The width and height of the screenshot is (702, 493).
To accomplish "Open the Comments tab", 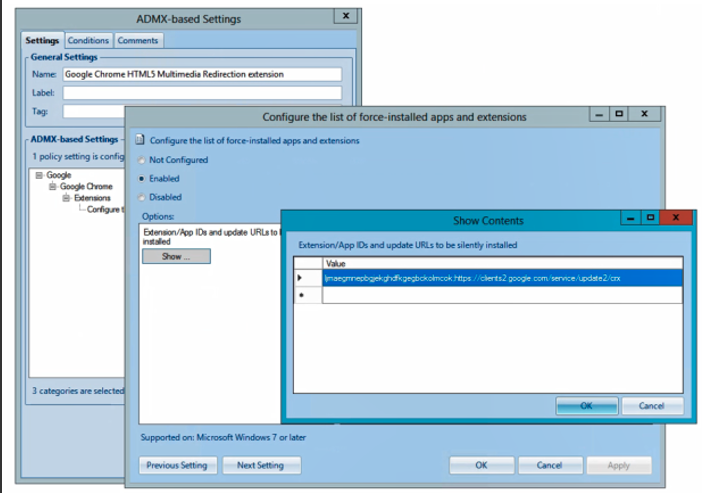I will 137,40.
